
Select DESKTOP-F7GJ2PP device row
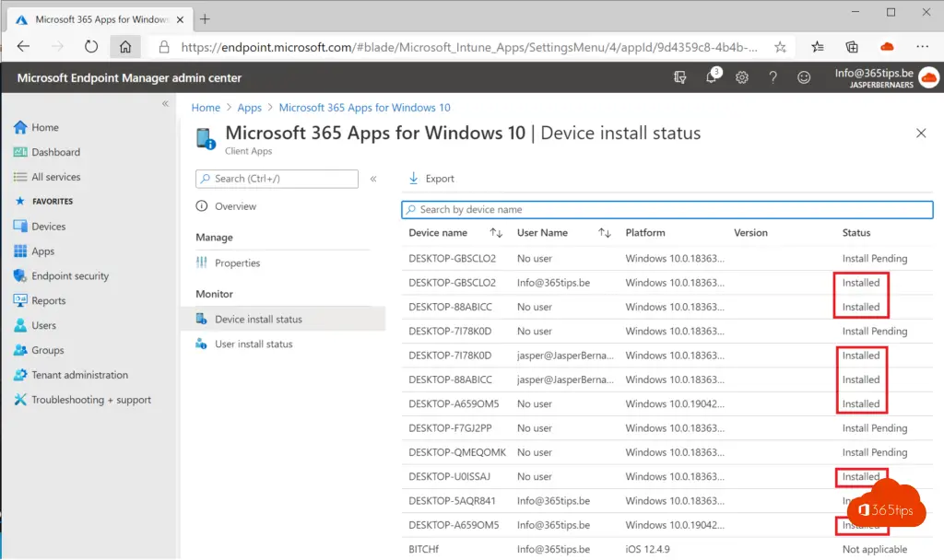tap(667, 427)
